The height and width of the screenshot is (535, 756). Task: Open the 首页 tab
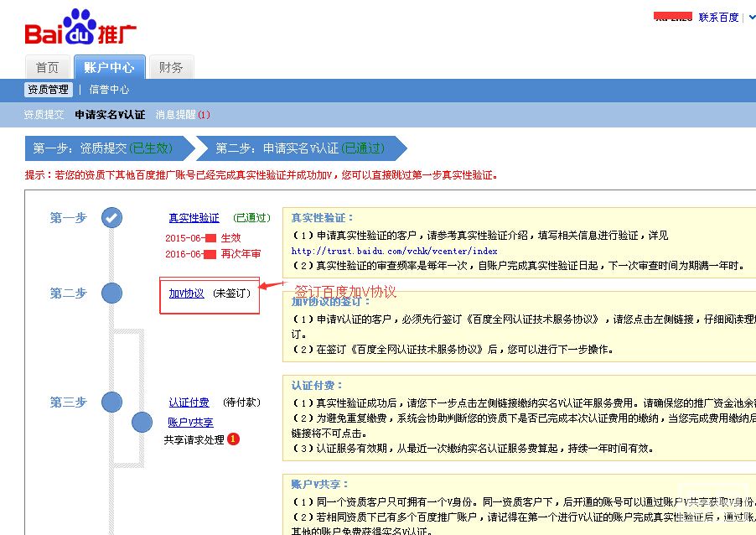click(47, 67)
